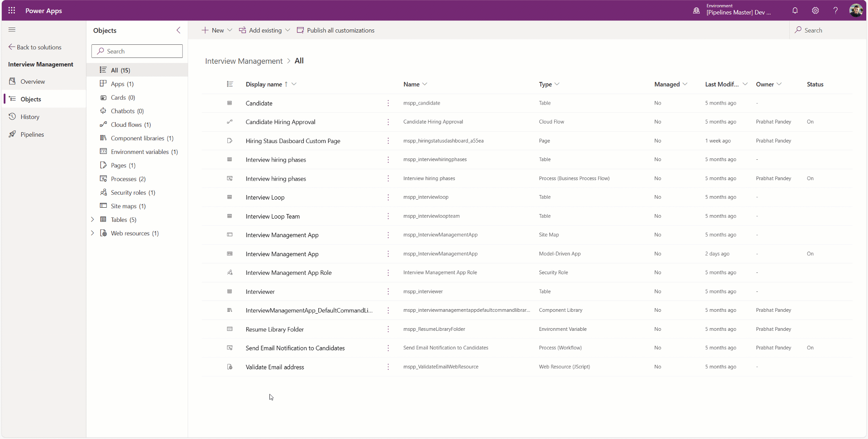The image size is (868, 439).
Task: Switch to the History section
Action: coord(30,116)
